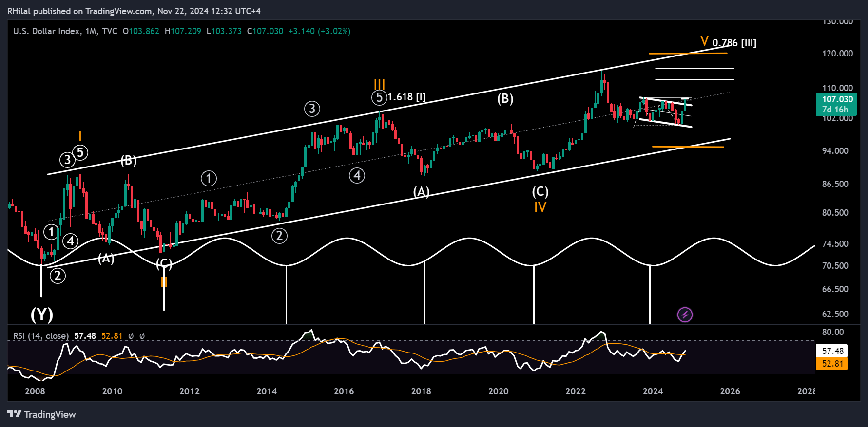Viewport: 868px width, 427px height.
Task: Click the 2020 label on time axis
Action: 499,391
